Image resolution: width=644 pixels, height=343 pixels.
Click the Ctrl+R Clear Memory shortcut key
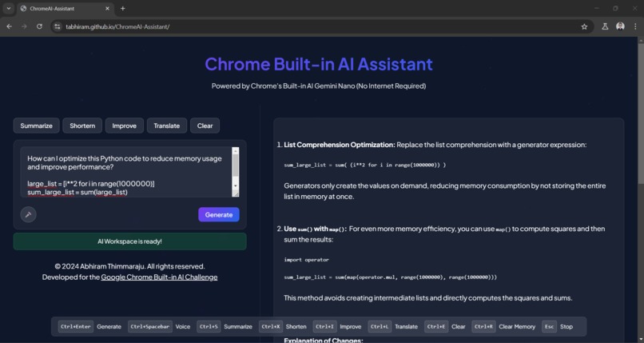point(483,326)
